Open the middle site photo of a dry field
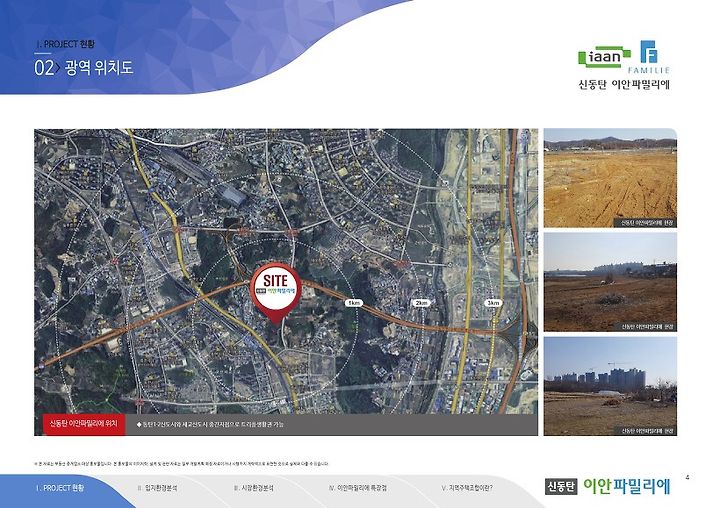Screen dimensions: 720x508 tap(610, 282)
